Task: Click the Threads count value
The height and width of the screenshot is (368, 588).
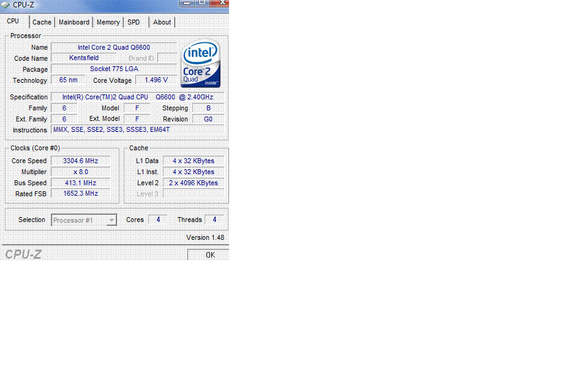Action: [x=214, y=220]
